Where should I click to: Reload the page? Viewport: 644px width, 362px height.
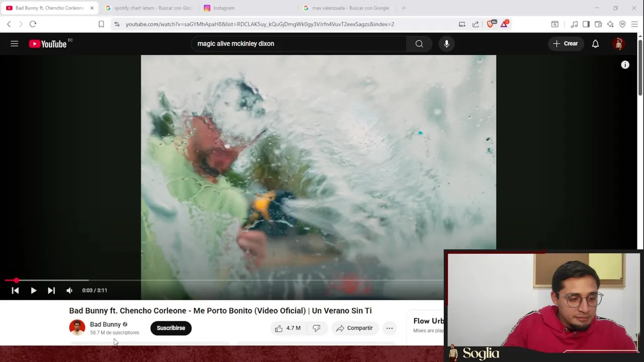pos(33,24)
